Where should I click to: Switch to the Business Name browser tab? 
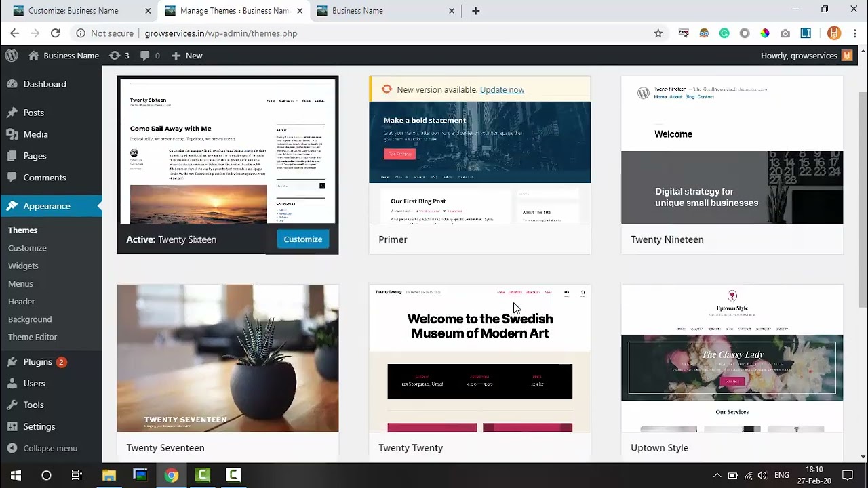click(x=385, y=11)
